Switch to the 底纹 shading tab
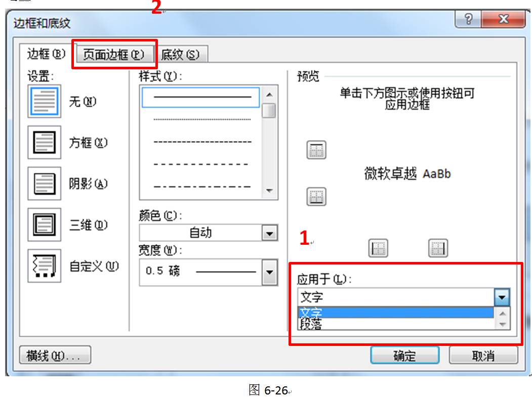 181,55
